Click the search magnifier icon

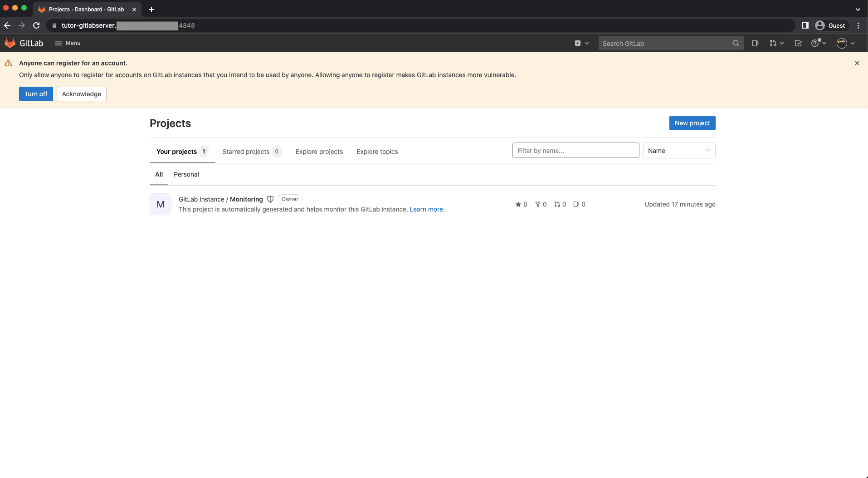click(x=736, y=43)
